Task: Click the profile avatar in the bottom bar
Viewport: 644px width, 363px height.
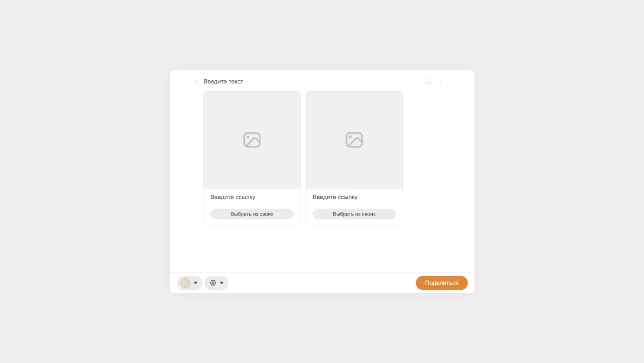Action: tap(185, 283)
